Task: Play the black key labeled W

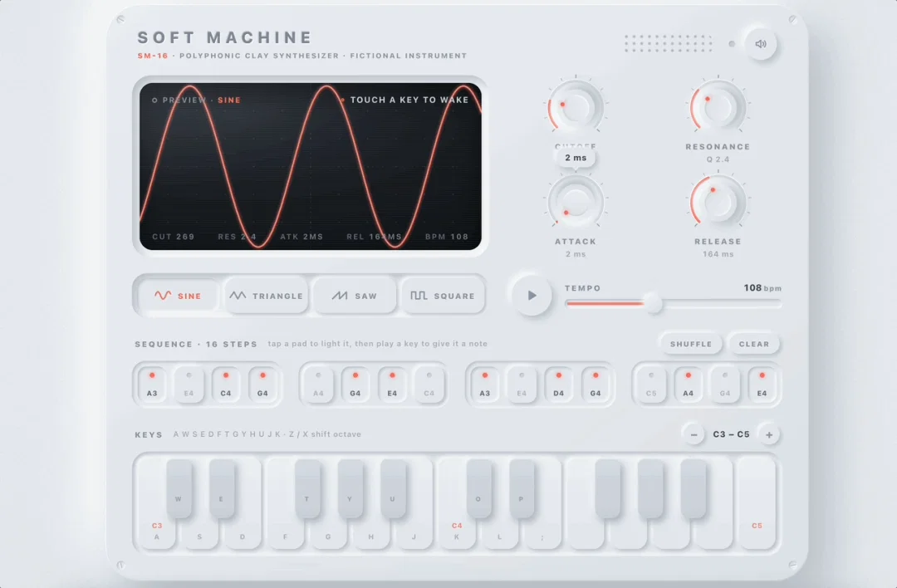Action: click(179, 489)
